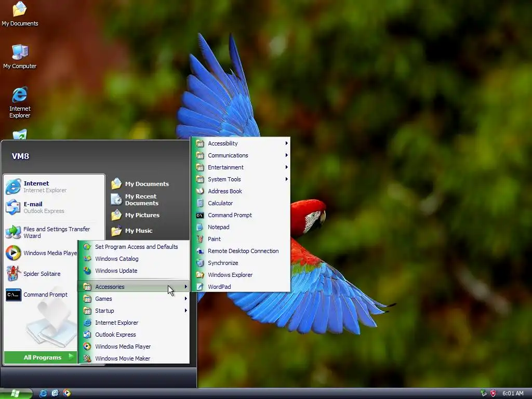Click the Address Book icon
The height and width of the screenshot is (399, 532).
[200, 191]
